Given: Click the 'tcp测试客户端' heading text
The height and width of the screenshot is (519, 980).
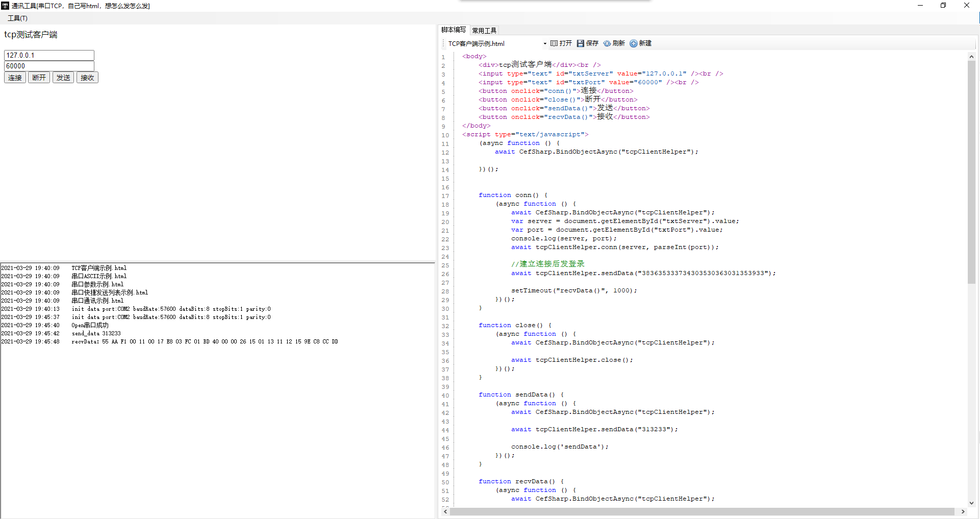Looking at the screenshot, I should [x=31, y=35].
